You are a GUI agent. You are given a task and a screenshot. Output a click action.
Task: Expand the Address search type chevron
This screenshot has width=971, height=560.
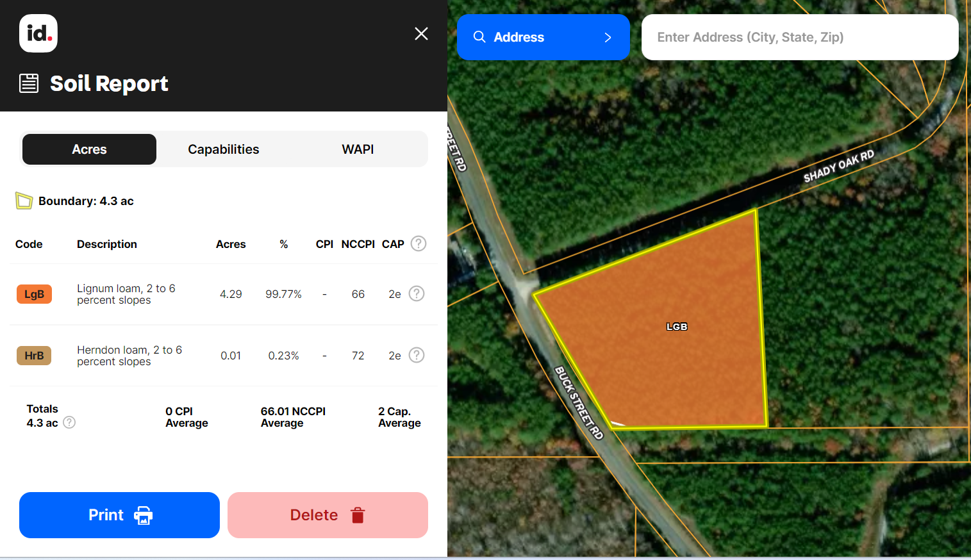[x=608, y=38]
